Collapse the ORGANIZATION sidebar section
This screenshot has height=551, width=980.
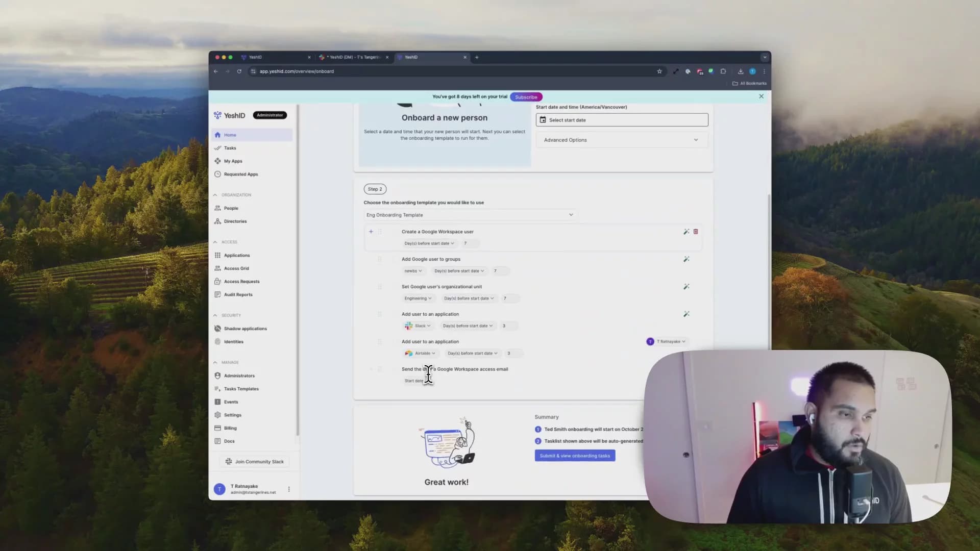tap(215, 195)
